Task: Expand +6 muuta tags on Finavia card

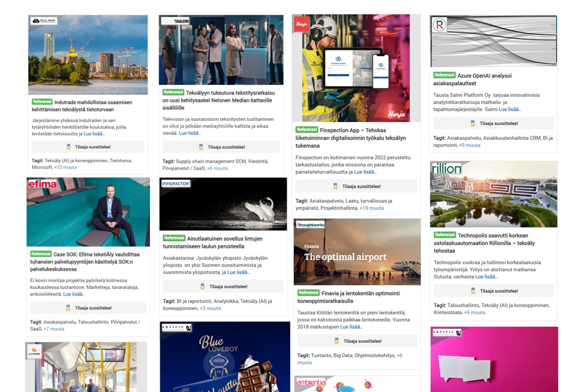Action: click(x=349, y=359)
